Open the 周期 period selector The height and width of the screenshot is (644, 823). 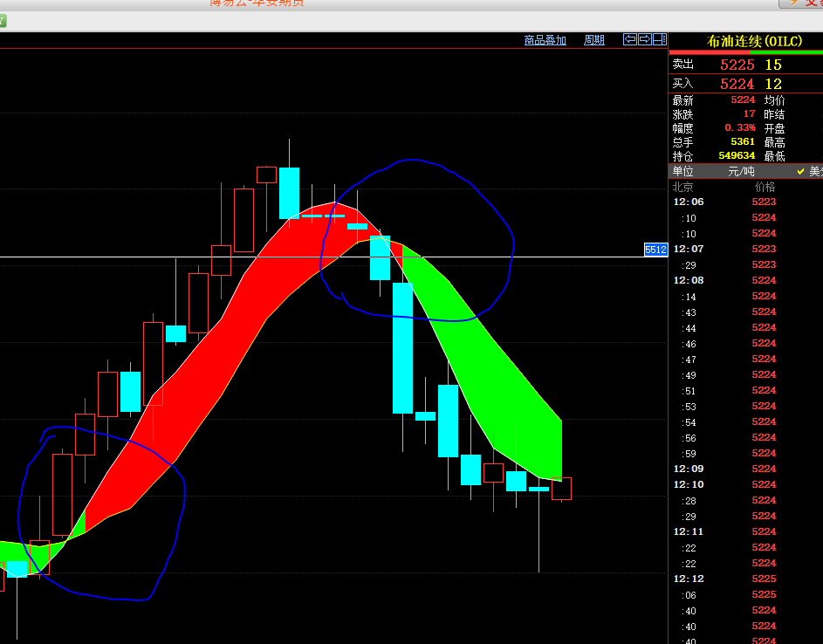point(593,40)
